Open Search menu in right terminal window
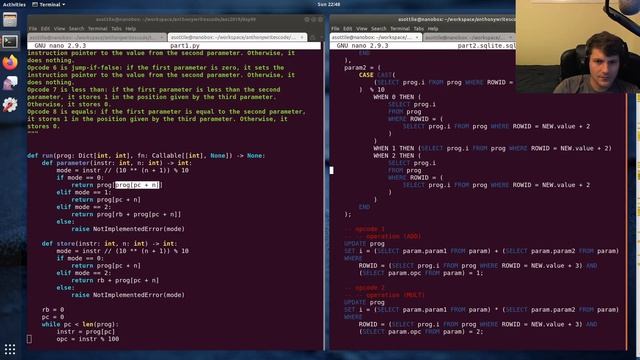 [379, 29]
